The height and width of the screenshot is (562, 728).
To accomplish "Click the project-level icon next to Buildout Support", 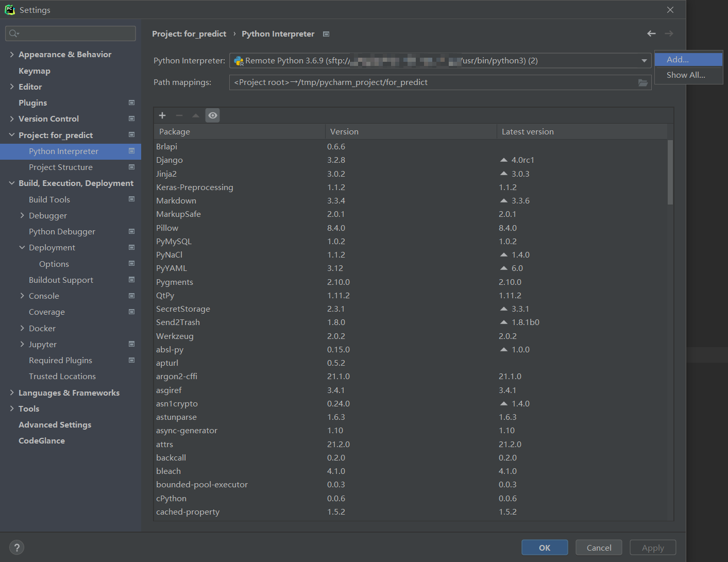I will click(131, 280).
